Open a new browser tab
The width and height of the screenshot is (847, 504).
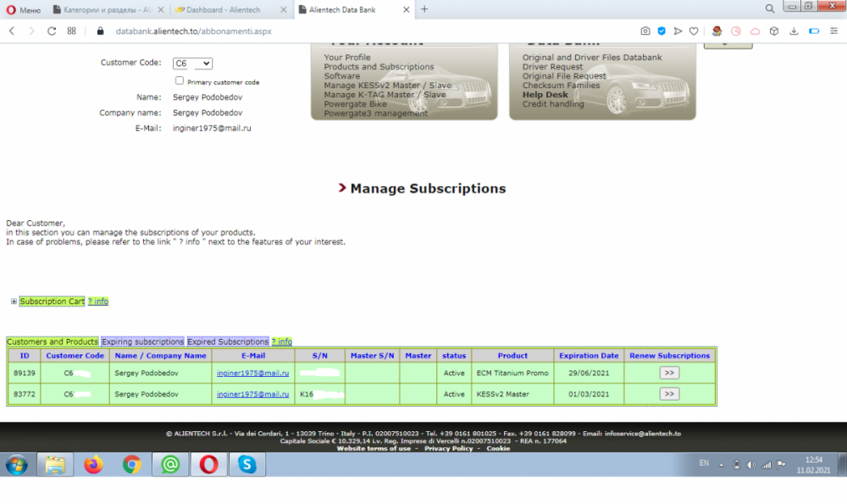click(x=424, y=9)
